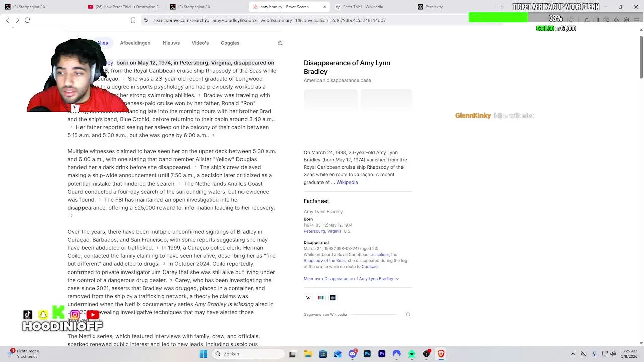
Task: Show hidden system tray icons
Action: (x=573, y=354)
